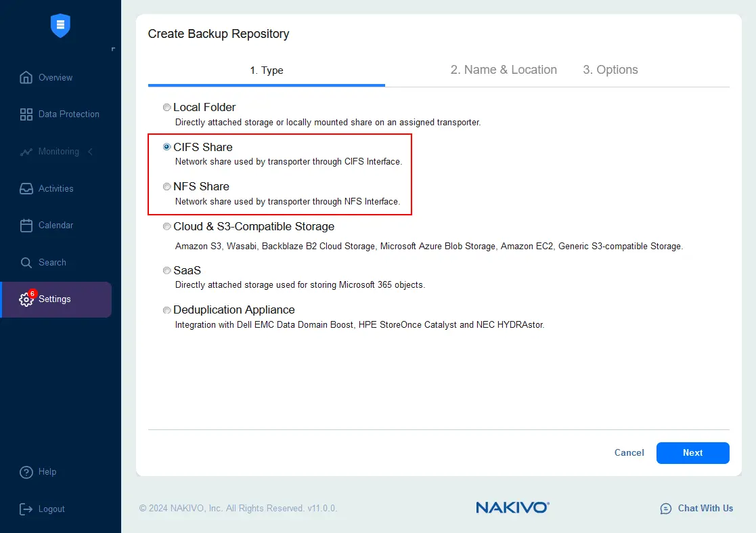Select the SaaS radio button
756x533 pixels.
coord(166,271)
